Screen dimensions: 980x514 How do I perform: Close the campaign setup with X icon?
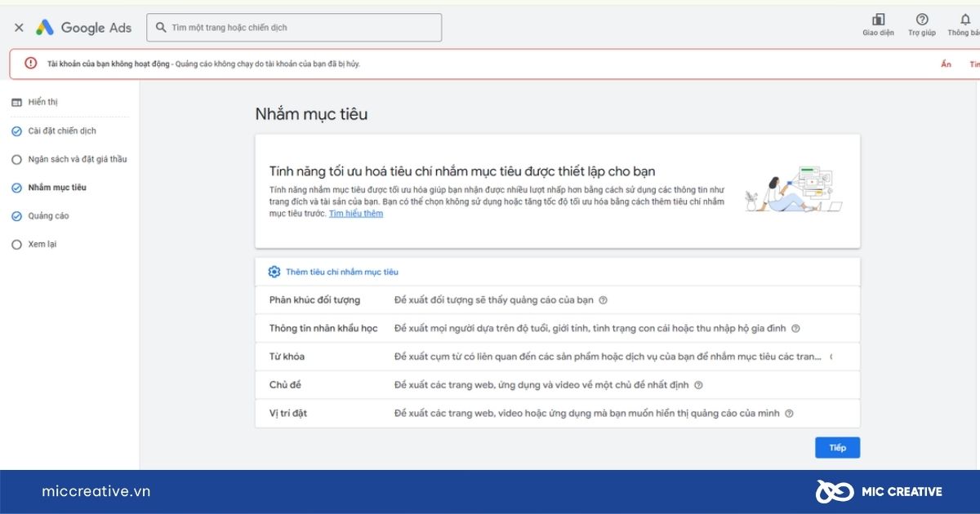[x=19, y=28]
